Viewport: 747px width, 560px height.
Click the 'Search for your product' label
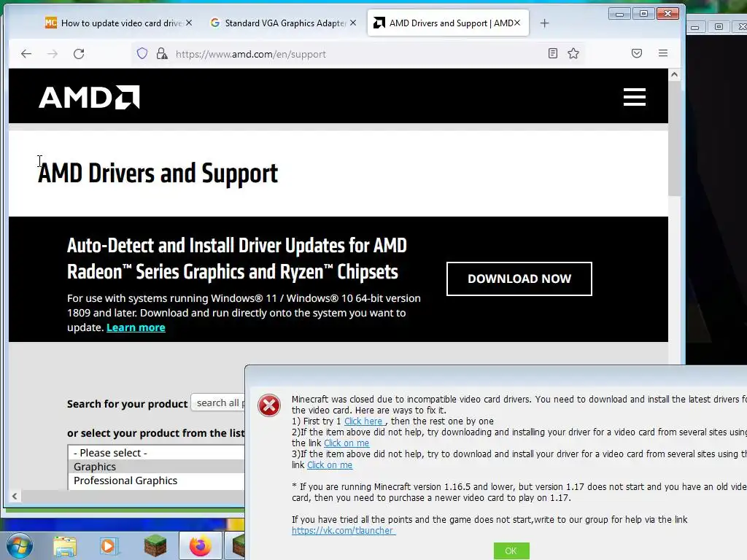point(127,404)
